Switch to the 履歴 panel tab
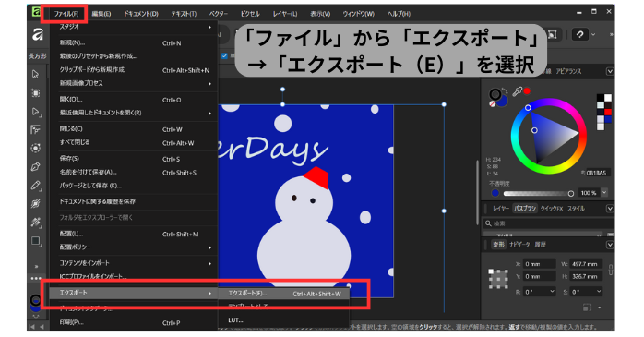644x337 pixels. [540, 245]
